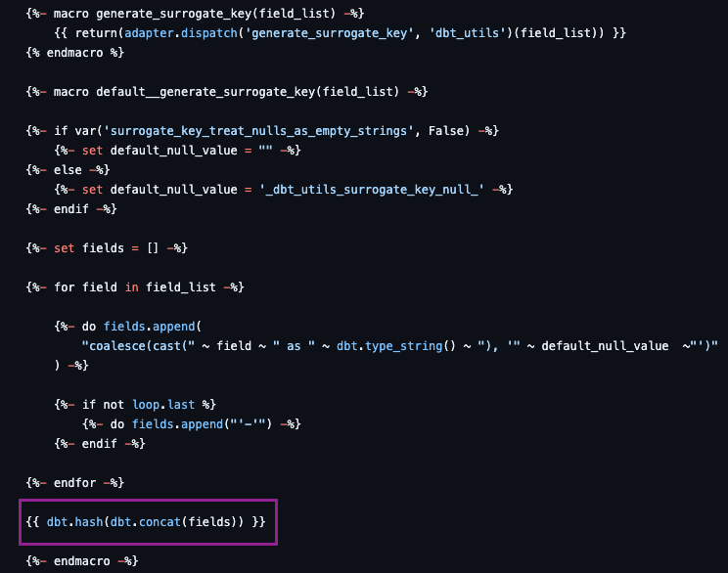Click the highlighted dbt.hash line
The width and height of the screenshot is (728, 573).
point(146,522)
